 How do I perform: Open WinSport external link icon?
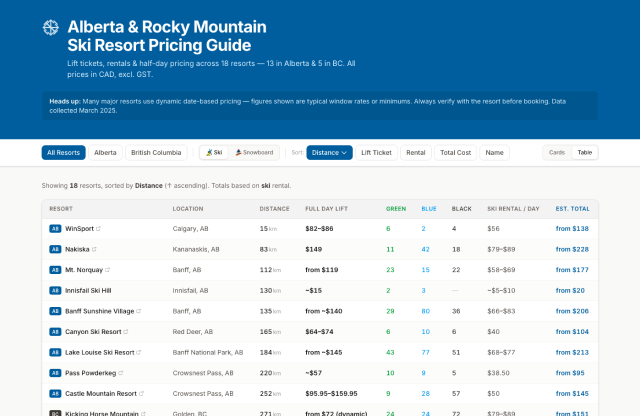[x=98, y=229]
